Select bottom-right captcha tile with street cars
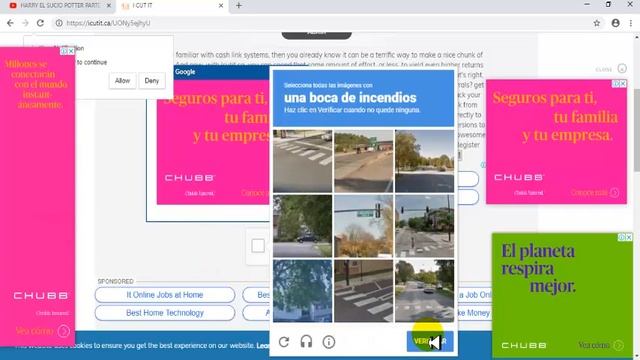Image resolution: width=640 pixels, height=360 pixels. [424, 291]
